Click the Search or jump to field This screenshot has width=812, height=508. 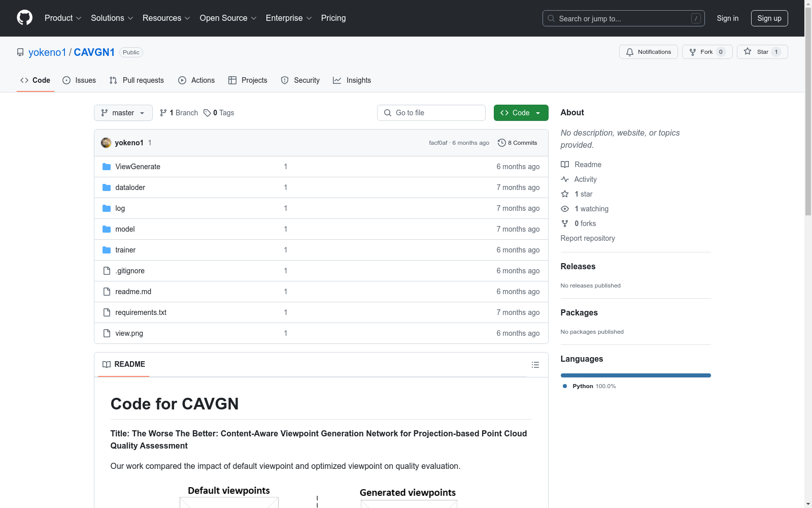pyautogui.click(x=624, y=18)
